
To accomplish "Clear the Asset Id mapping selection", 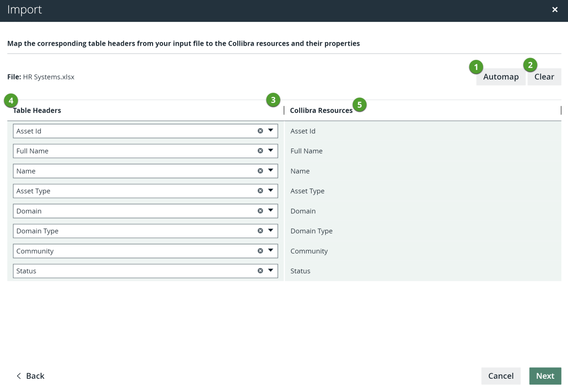I will (x=260, y=131).
